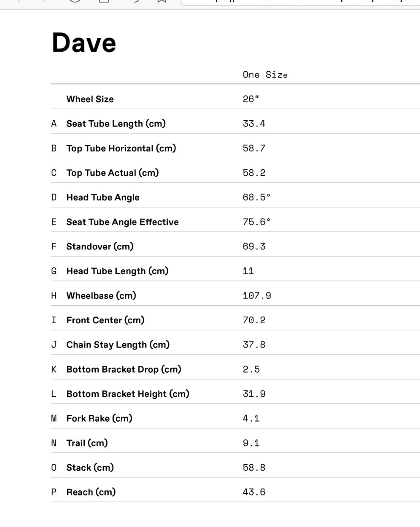Click the Fork Rake row label
The width and height of the screenshot is (420, 527).
pyautogui.click(x=99, y=418)
